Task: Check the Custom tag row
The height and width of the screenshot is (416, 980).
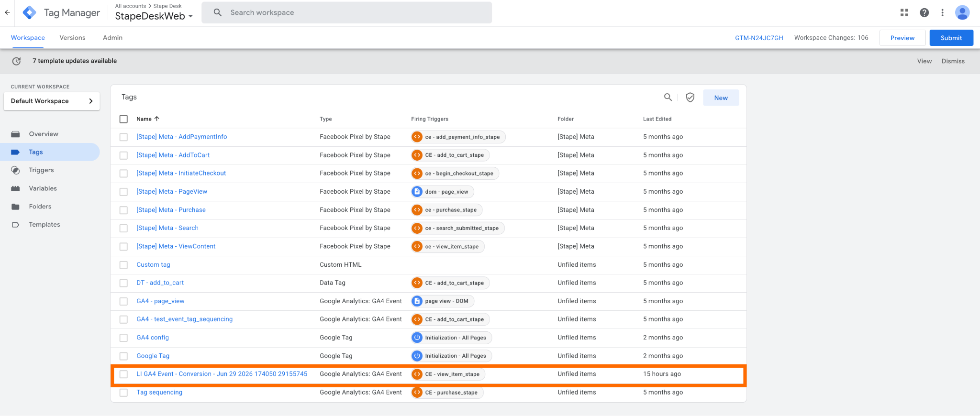Action: (x=123, y=265)
